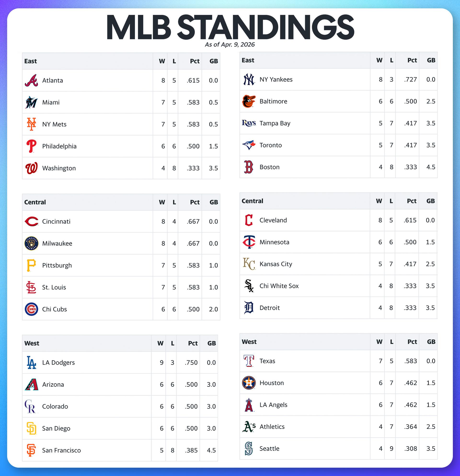This screenshot has height=476, width=460.
Task: Select the San Francisco team name
Action: tap(61, 450)
